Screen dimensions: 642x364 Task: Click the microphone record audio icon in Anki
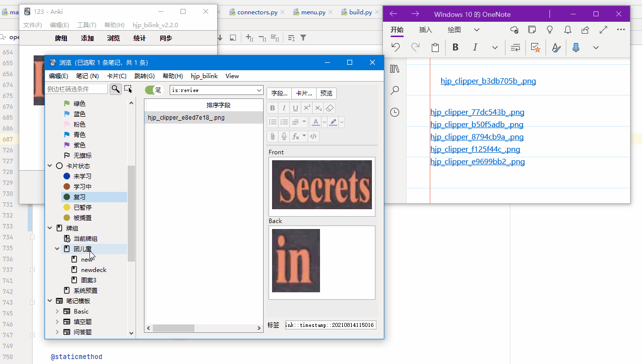(x=284, y=136)
